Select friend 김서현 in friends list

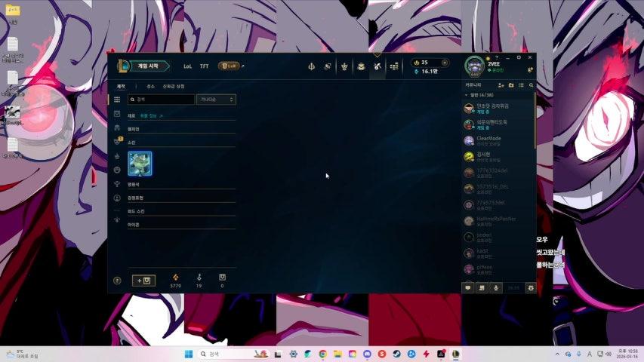pyautogui.click(x=498, y=157)
